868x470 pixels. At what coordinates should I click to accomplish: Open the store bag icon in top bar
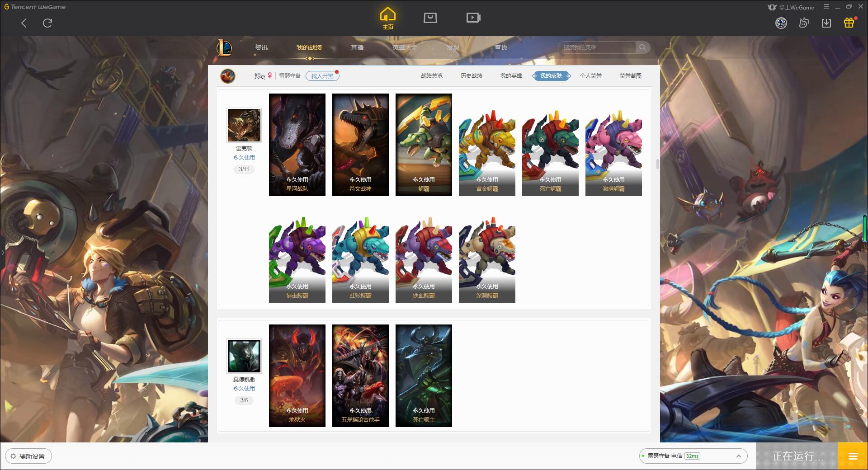click(430, 18)
